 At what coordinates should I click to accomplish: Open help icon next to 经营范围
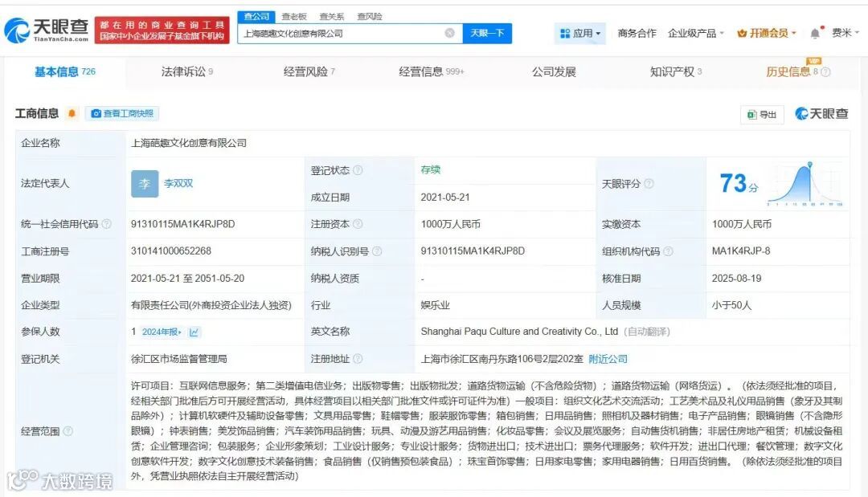68,430
